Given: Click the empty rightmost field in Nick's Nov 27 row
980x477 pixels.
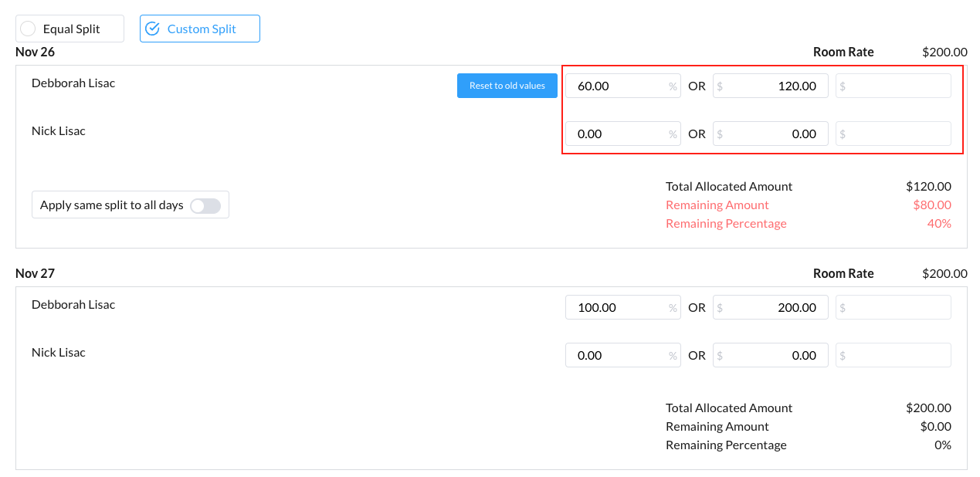Looking at the screenshot, I should click(x=894, y=355).
